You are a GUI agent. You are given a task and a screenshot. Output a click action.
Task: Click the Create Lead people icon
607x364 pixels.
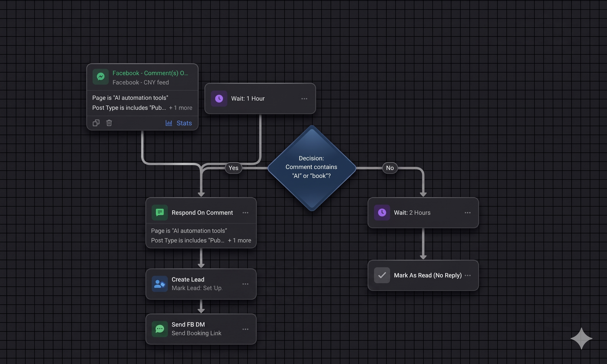(x=160, y=284)
